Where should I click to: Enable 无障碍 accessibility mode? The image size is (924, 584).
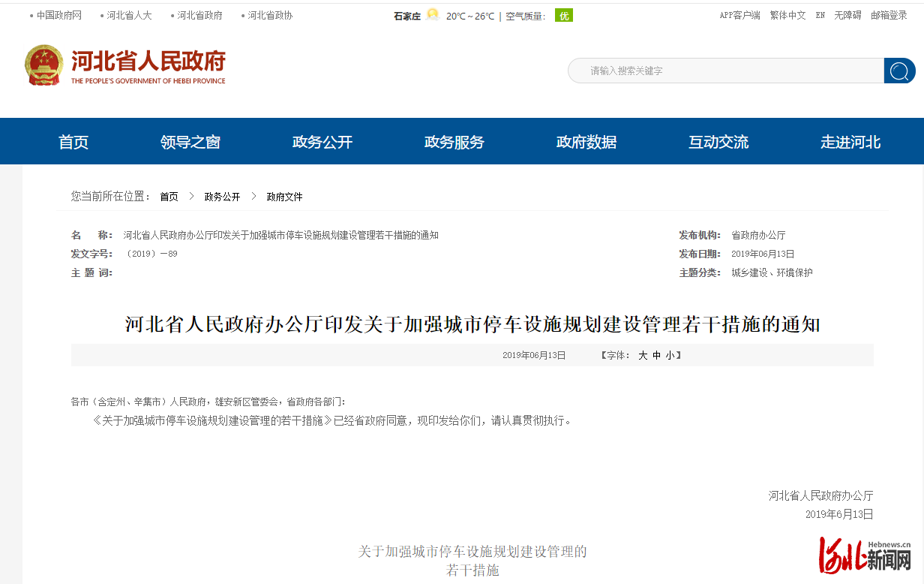(x=847, y=14)
